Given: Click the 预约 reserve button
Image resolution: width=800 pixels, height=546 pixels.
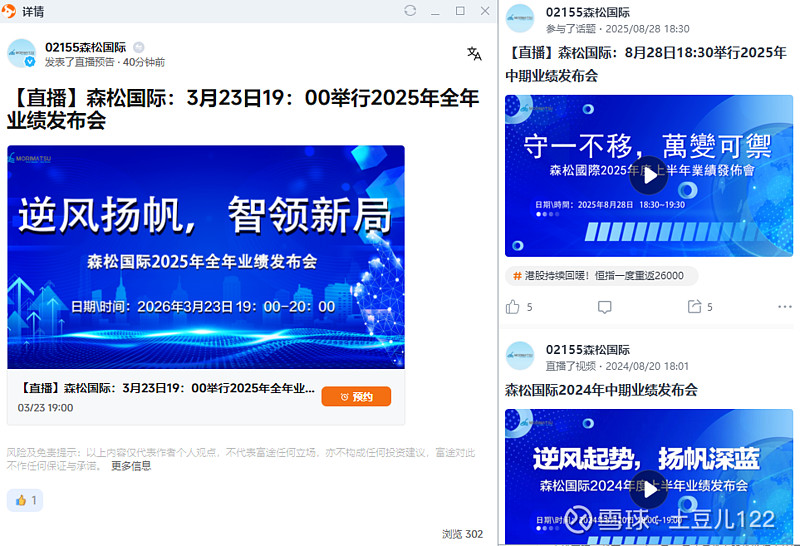Looking at the screenshot, I should (356, 396).
